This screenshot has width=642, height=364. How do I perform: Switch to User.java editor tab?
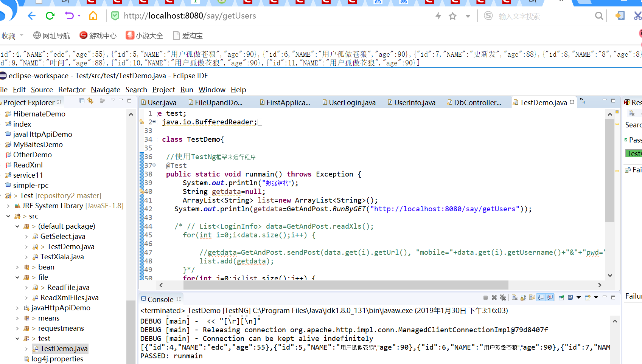click(x=159, y=102)
